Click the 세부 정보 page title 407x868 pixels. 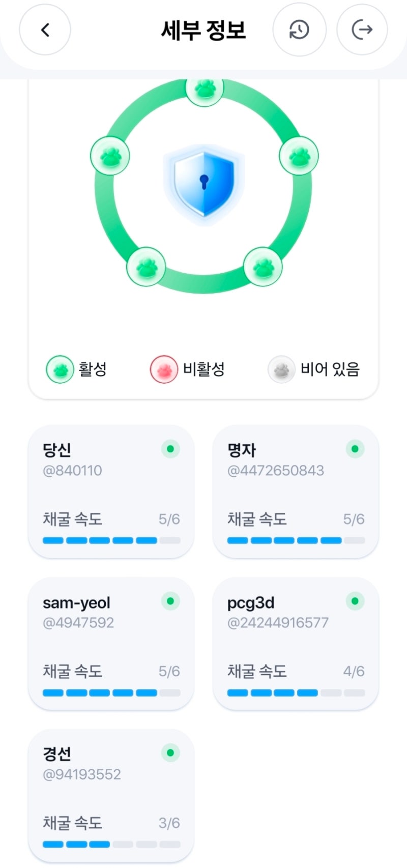click(203, 30)
